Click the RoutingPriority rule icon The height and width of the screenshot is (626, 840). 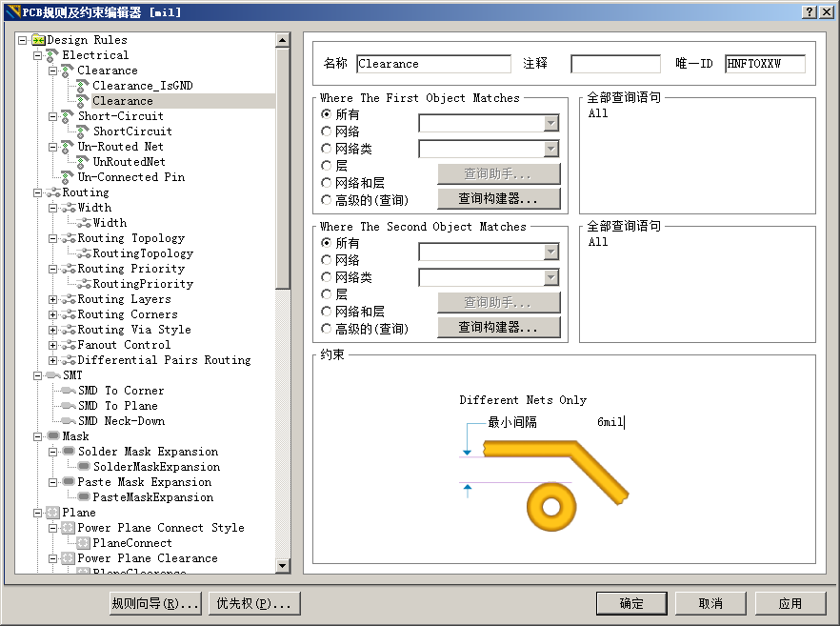pyautogui.click(x=83, y=284)
